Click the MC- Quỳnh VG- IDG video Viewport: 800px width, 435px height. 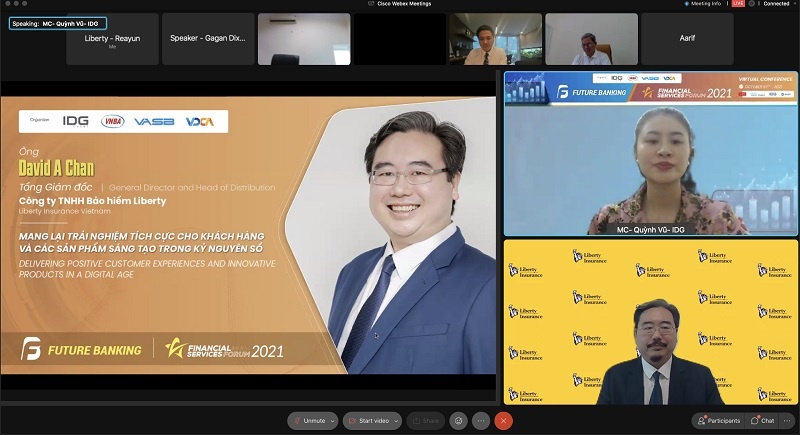[x=651, y=153]
